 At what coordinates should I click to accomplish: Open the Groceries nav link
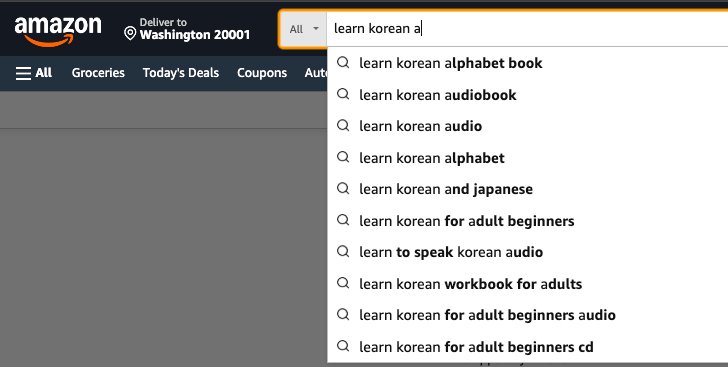point(98,73)
